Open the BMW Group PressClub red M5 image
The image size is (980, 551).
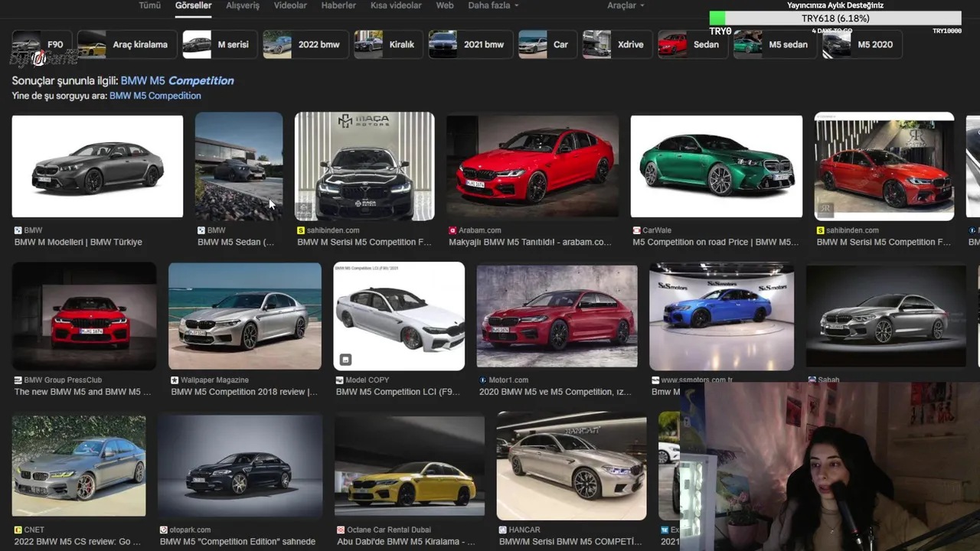(x=84, y=316)
